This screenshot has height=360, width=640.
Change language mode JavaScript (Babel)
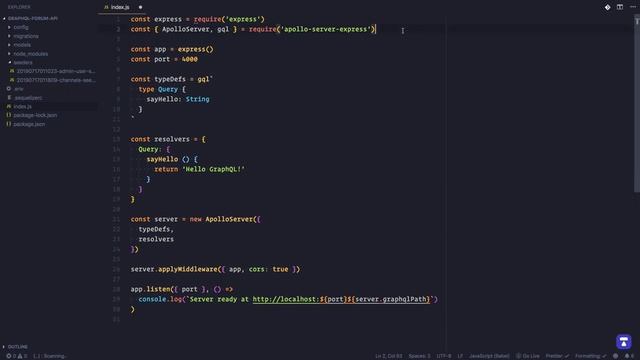tap(489, 356)
